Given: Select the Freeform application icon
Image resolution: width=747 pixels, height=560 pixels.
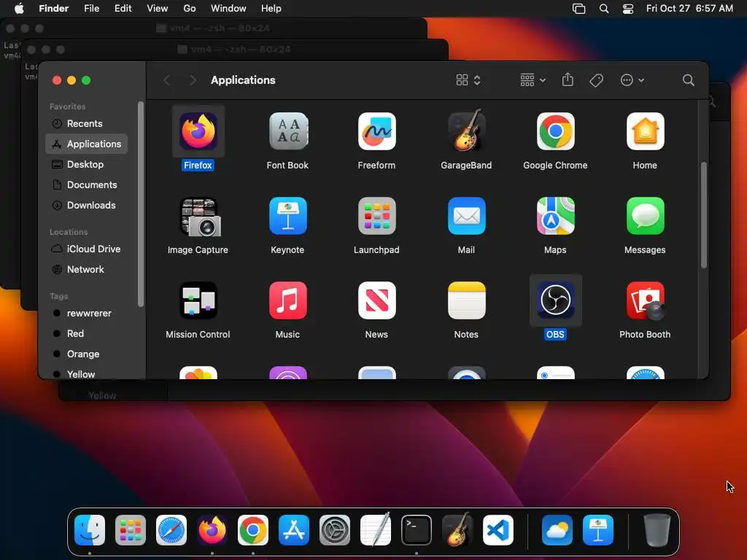Looking at the screenshot, I should pyautogui.click(x=377, y=131).
